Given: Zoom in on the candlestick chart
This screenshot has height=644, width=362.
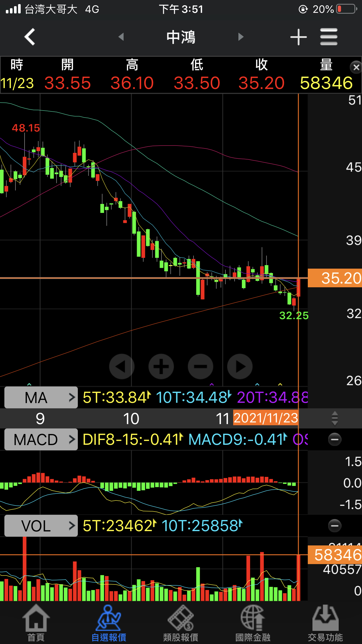Looking at the screenshot, I should [161, 367].
